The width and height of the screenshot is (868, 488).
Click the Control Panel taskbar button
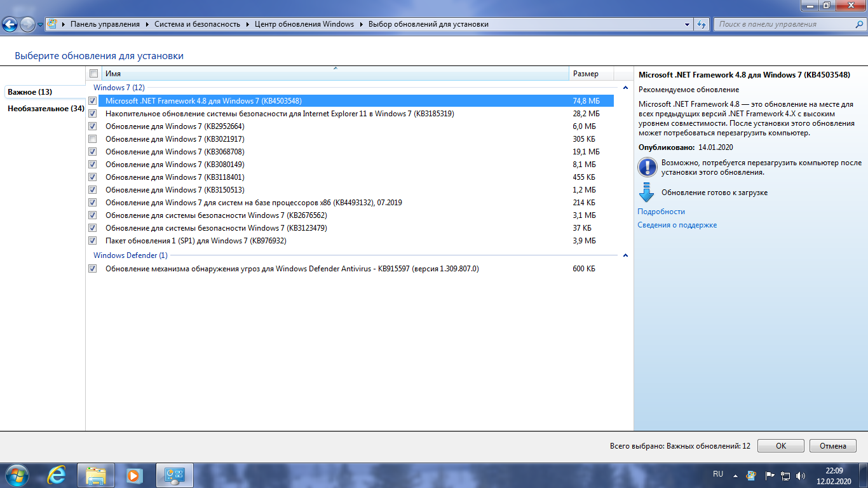174,475
